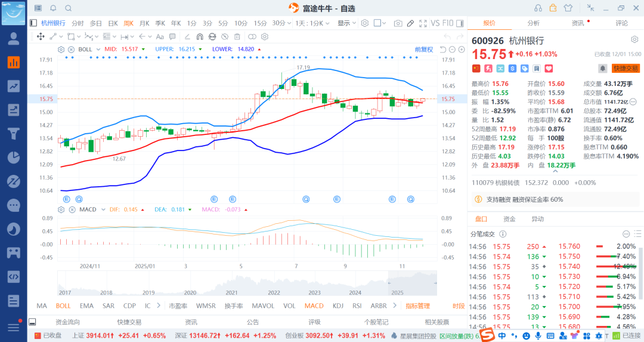Switch to the 分析 tab

coord(534,23)
